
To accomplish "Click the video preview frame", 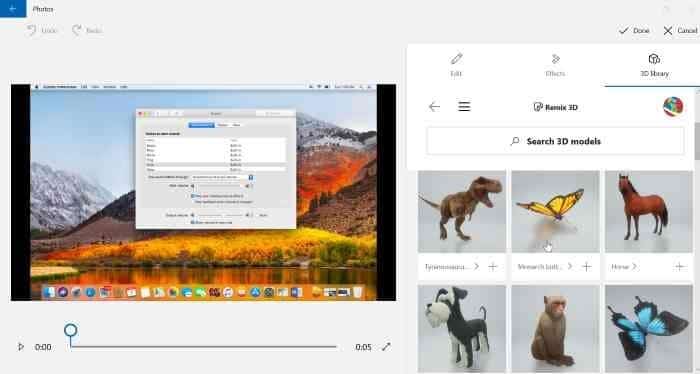I will point(204,192).
